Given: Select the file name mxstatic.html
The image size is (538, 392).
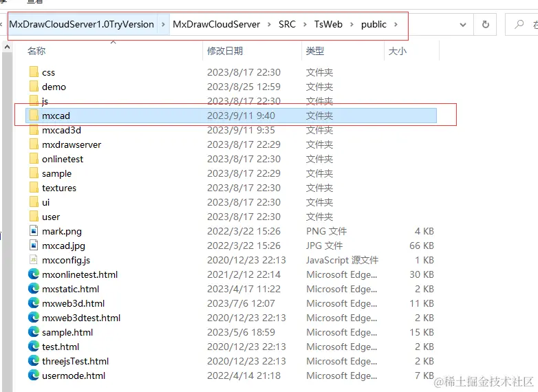Looking at the screenshot, I should (x=71, y=289).
